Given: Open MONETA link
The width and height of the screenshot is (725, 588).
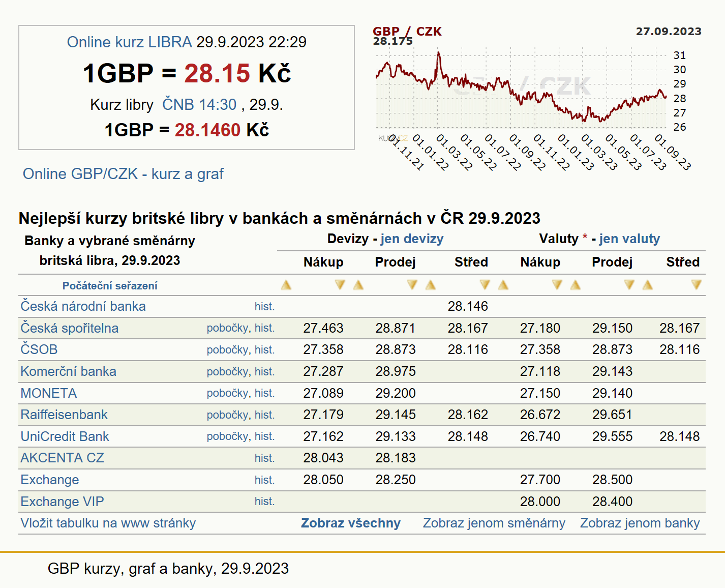Looking at the screenshot, I should 48,393.
